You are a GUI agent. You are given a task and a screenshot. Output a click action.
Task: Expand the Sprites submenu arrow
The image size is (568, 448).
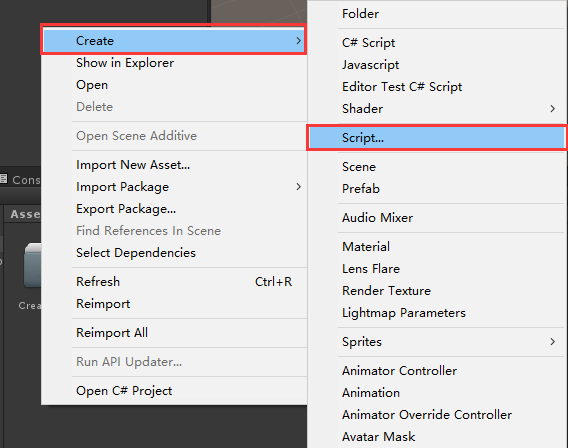coord(552,342)
